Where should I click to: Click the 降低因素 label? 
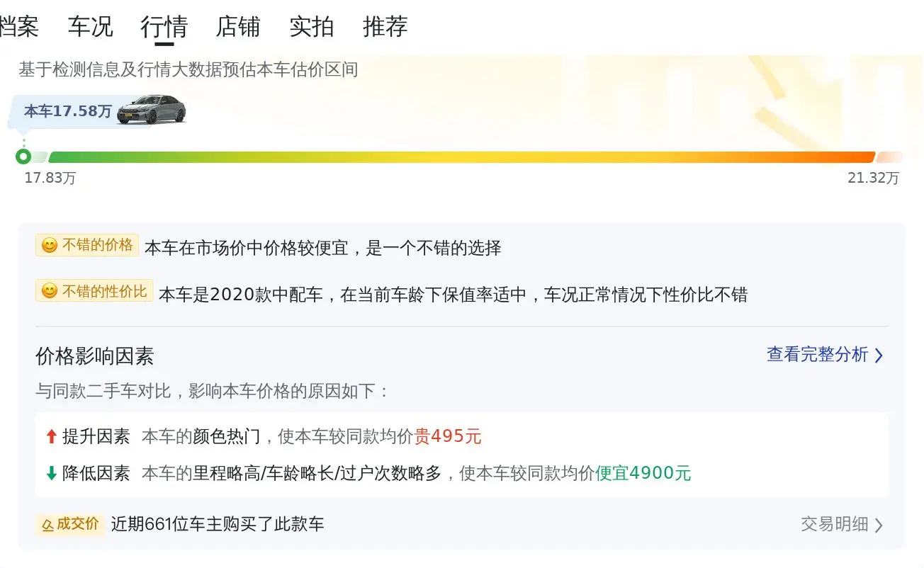point(96,473)
